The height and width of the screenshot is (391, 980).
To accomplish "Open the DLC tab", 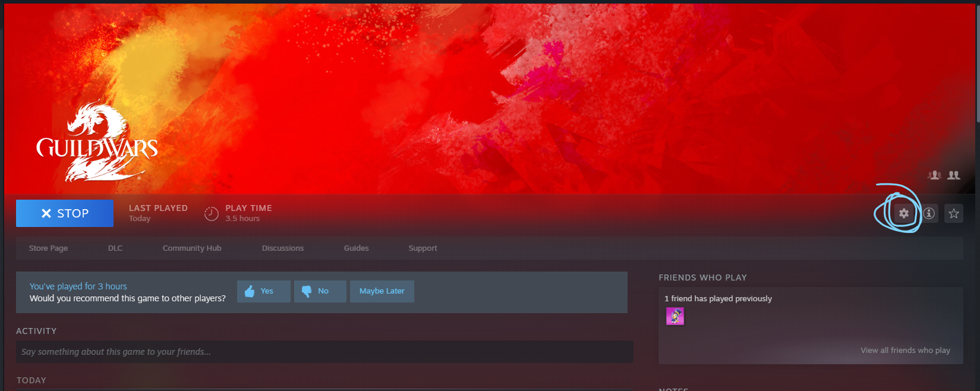I will pos(115,248).
